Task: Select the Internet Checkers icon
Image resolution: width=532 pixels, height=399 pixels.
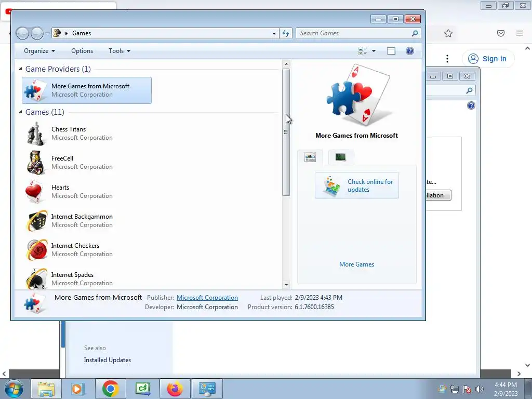Action: (x=37, y=250)
